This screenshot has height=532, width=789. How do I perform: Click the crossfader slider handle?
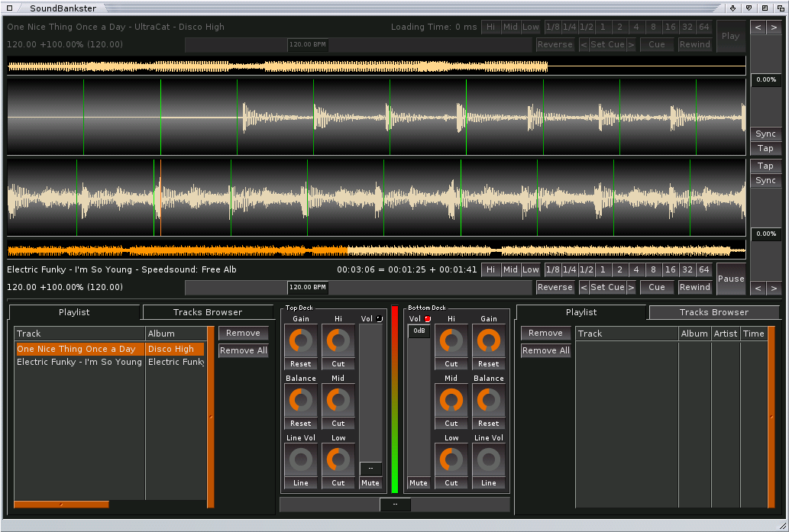(x=395, y=505)
